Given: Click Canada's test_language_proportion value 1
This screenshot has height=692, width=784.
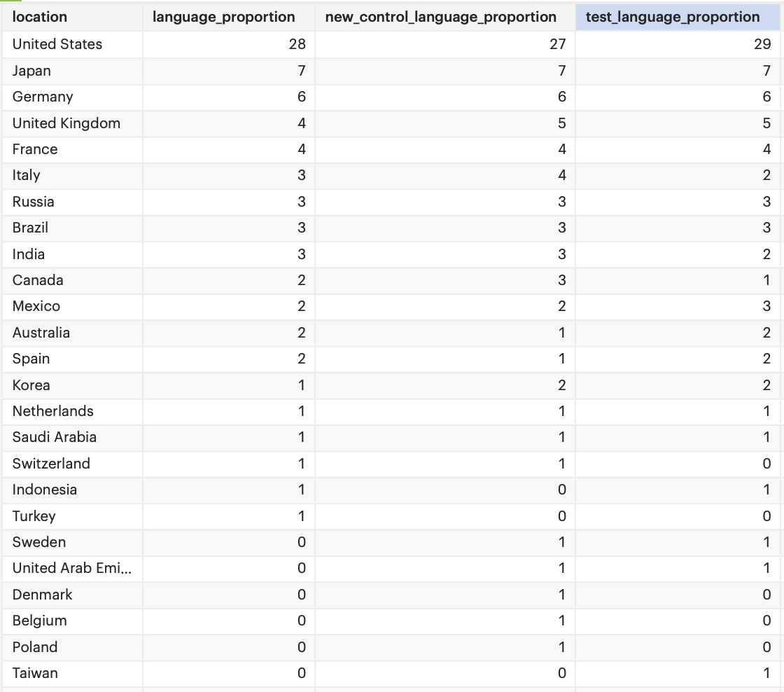Looking at the screenshot, I should pyautogui.click(x=767, y=280).
